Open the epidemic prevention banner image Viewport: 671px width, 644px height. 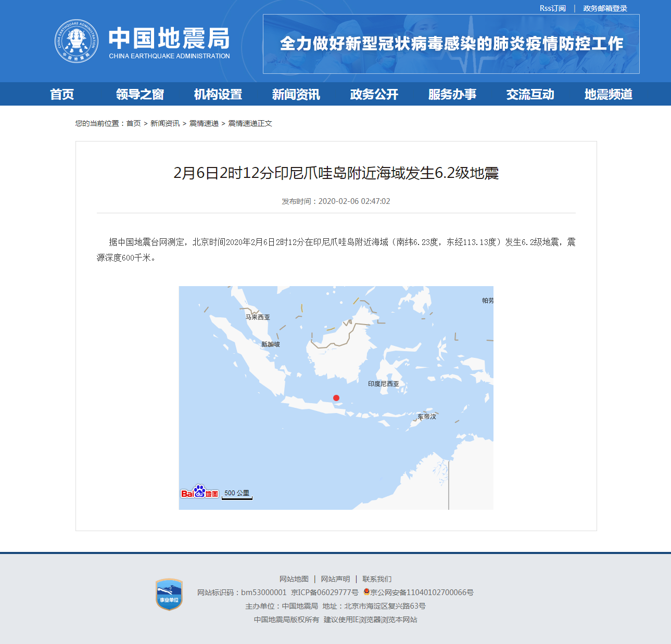click(x=451, y=44)
